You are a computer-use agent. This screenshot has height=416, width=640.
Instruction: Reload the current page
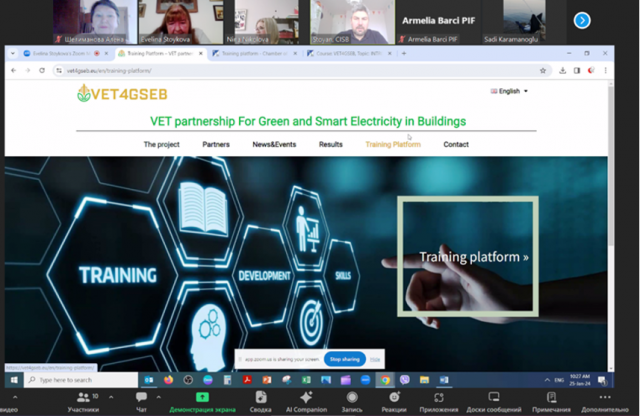(42, 71)
